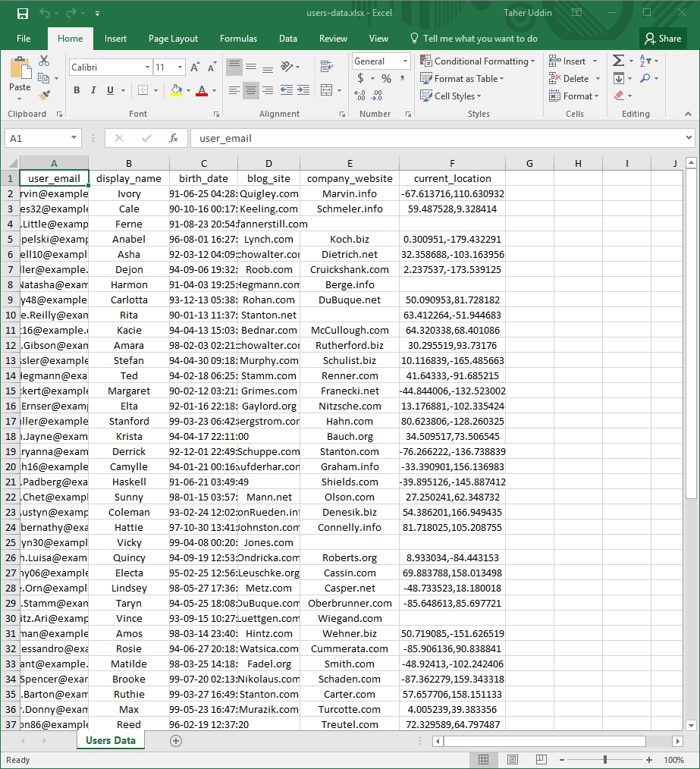The height and width of the screenshot is (769, 700).
Task: Click the AutoSum sigma icon
Action: pos(619,61)
